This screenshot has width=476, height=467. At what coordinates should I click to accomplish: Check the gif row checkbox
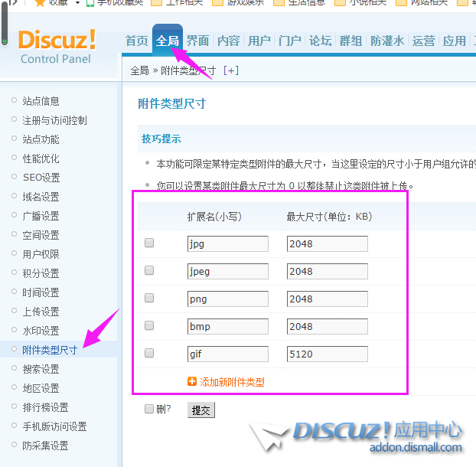149,353
